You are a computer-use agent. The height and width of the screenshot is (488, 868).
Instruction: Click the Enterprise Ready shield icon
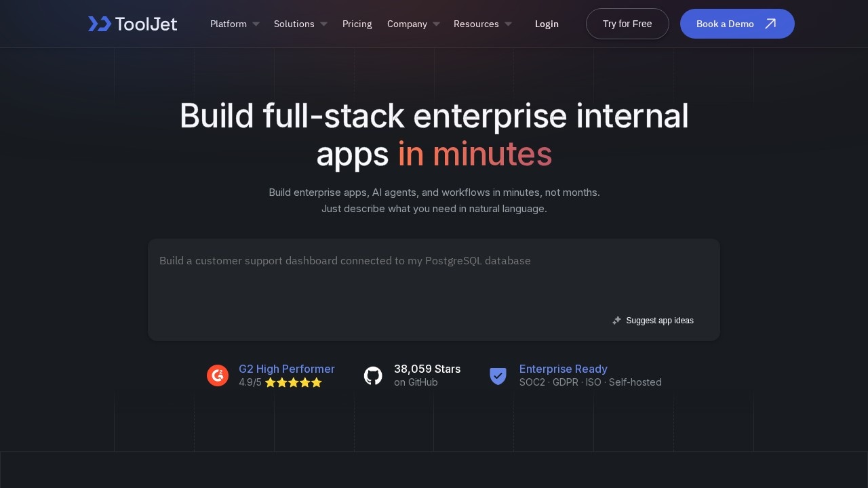coord(498,375)
